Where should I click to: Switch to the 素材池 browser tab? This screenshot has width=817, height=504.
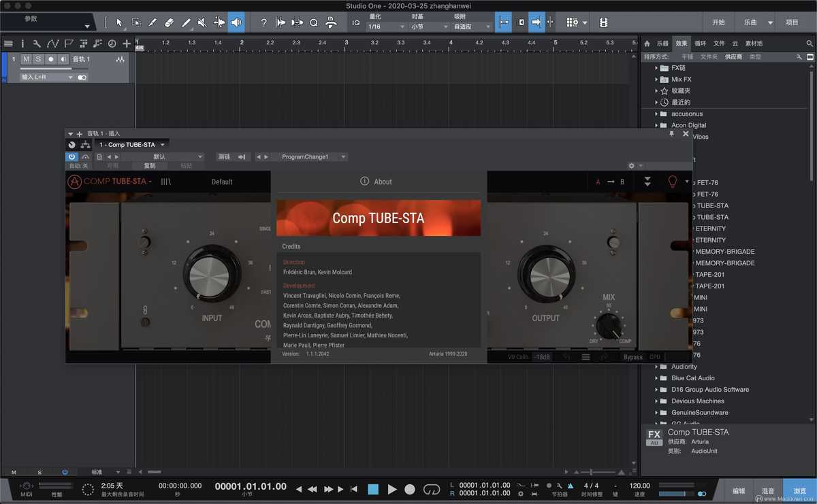pos(754,44)
